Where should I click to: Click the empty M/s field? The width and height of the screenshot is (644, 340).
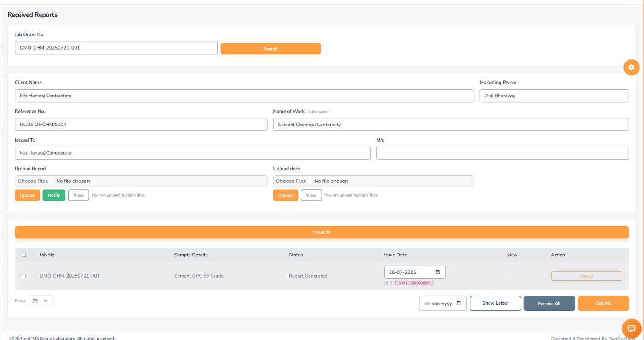(503, 153)
